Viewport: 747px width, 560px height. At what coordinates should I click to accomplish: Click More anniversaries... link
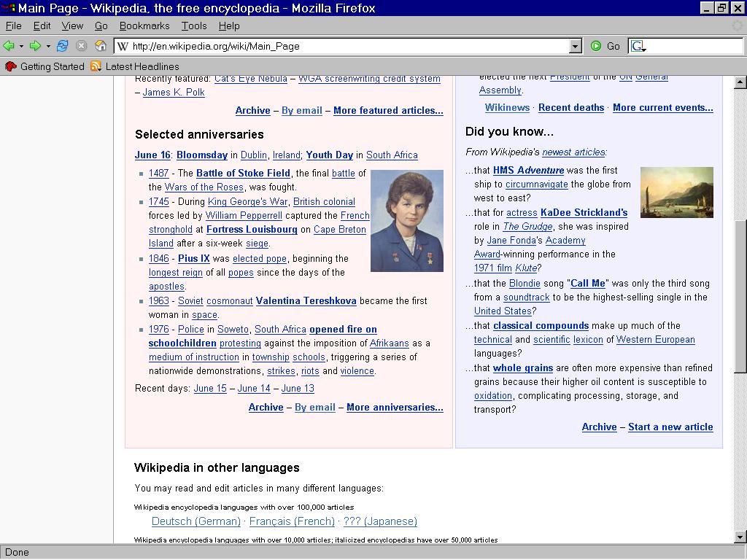click(x=395, y=407)
